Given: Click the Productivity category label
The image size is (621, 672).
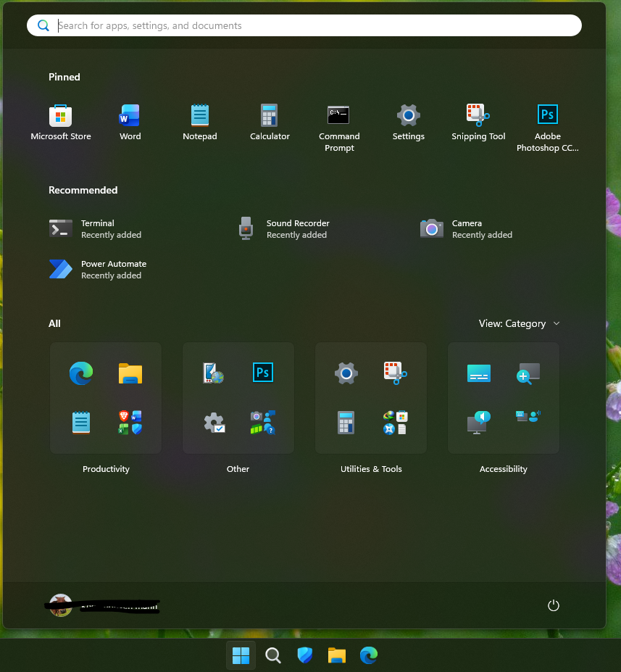Looking at the screenshot, I should coord(106,469).
